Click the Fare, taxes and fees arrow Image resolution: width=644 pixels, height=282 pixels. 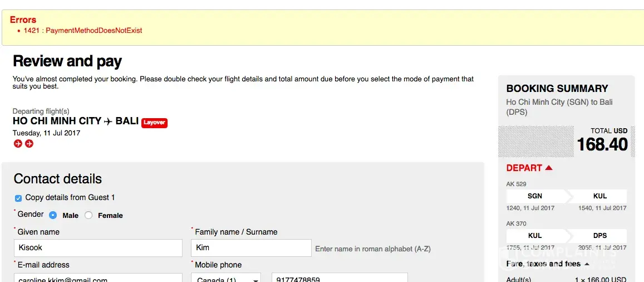(x=587, y=264)
